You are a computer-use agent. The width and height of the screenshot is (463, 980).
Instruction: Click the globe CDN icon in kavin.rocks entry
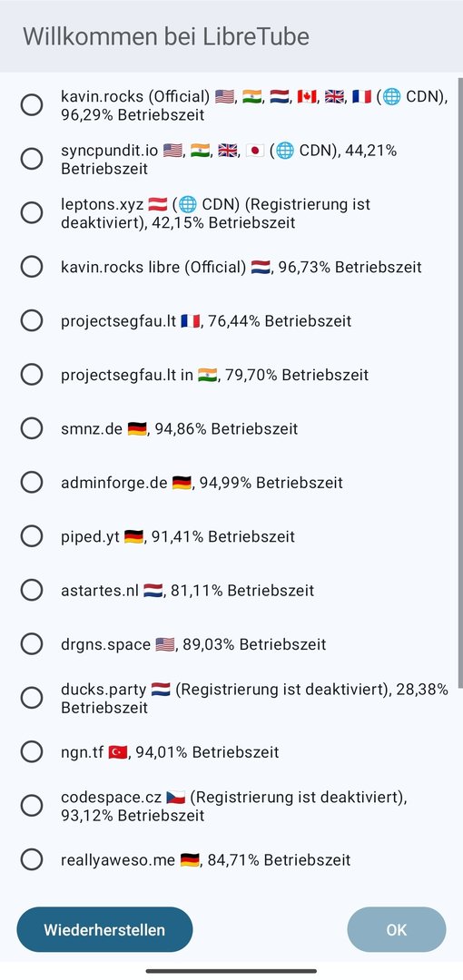pos(391,97)
